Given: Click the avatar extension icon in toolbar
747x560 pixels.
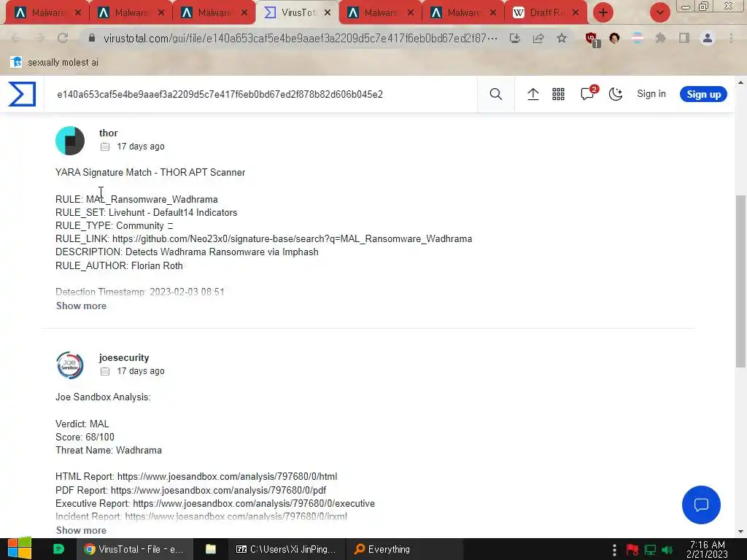Looking at the screenshot, I should 614,38.
